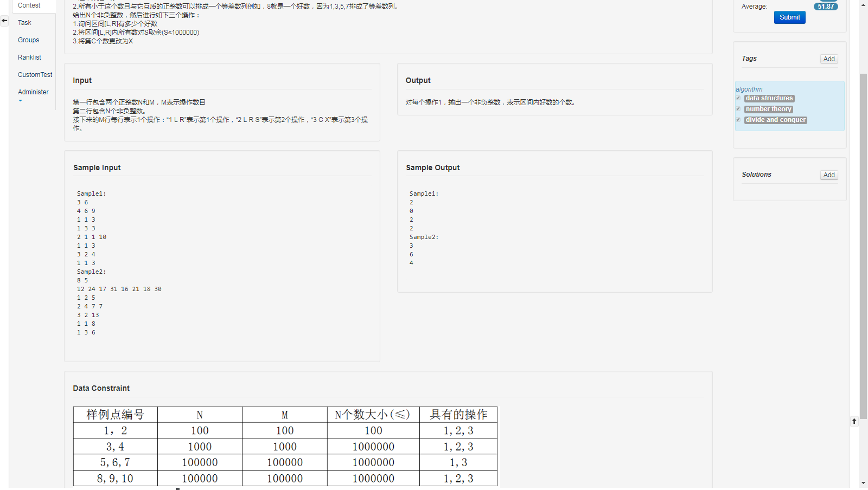This screenshot has width=868, height=490.
Task: Click the Average label text
Action: pos(754,7)
